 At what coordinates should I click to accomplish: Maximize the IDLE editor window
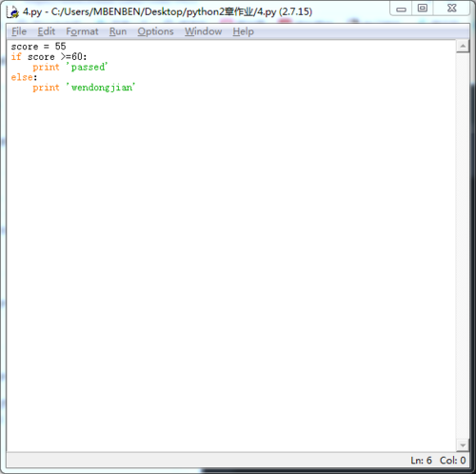pyautogui.click(x=423, y=9)
